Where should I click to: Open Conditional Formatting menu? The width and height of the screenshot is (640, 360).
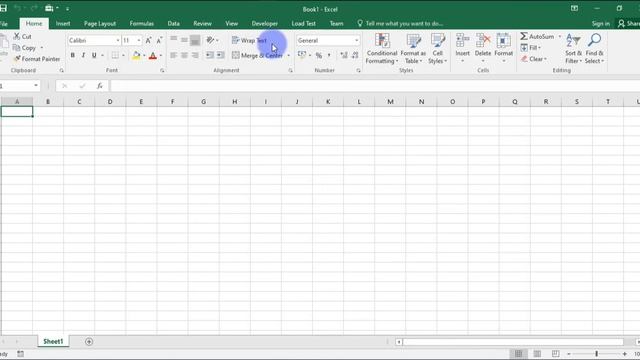(382, 49)
